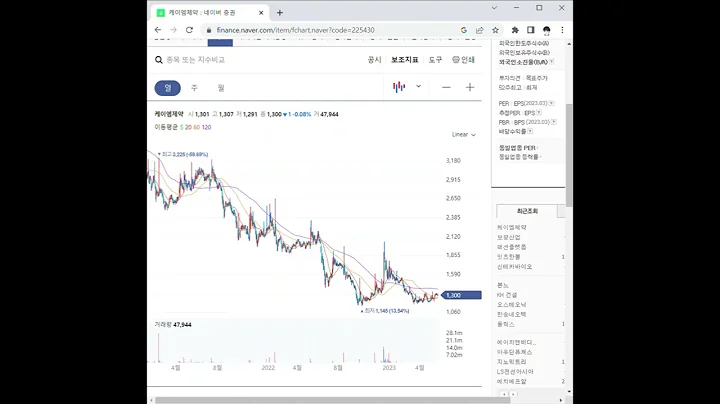The width and height of the screenshot is (720, 404).
Task: Open the 보조지표 indicators menu
Action: coord(405,60)
